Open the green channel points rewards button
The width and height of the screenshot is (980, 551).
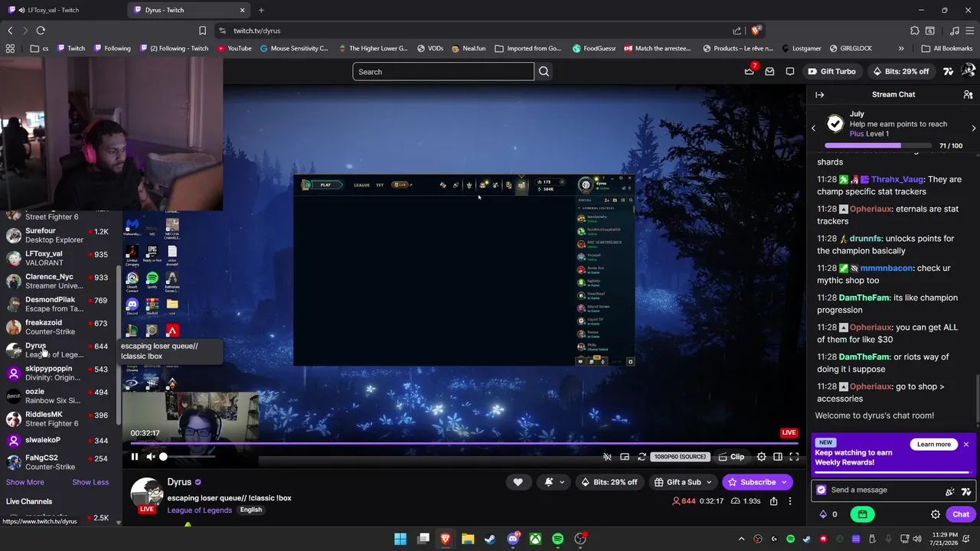(x=862, y=514)
